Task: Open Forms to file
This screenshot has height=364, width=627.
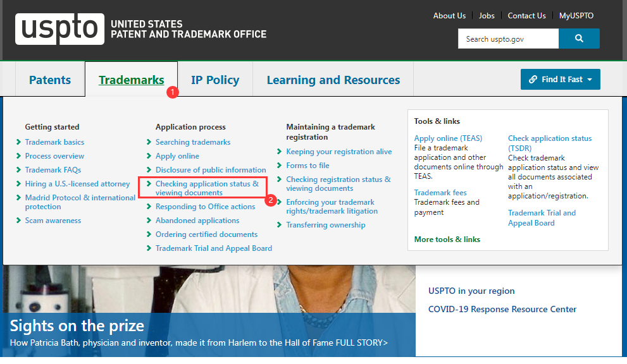Action: point(308,166)
